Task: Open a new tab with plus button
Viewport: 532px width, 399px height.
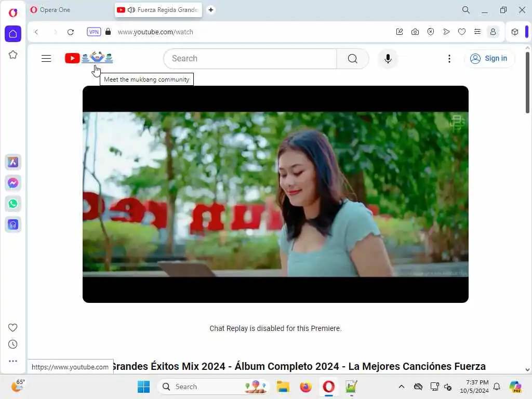Action: coord(211,10)
